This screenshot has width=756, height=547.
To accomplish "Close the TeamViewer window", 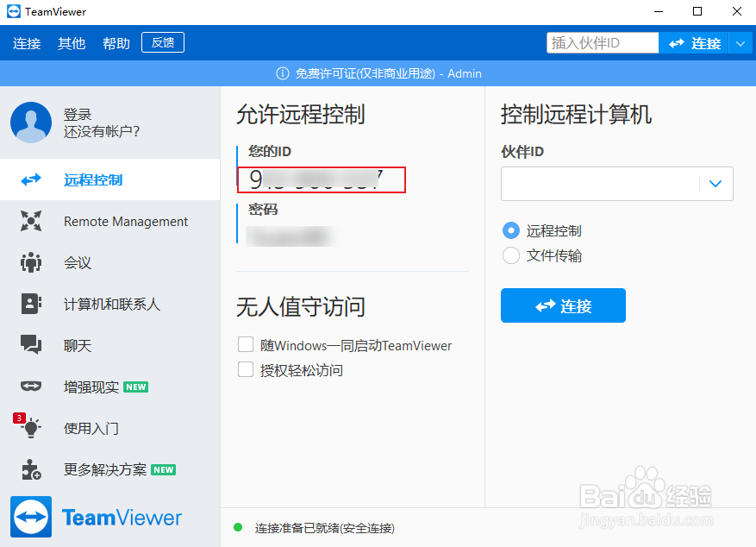I will click(737, 11).
